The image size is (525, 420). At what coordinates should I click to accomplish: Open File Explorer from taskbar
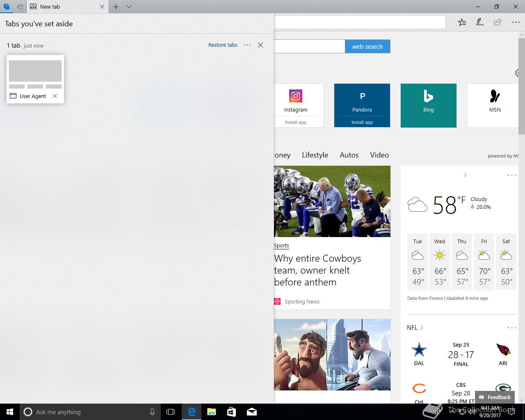[212, 412]
